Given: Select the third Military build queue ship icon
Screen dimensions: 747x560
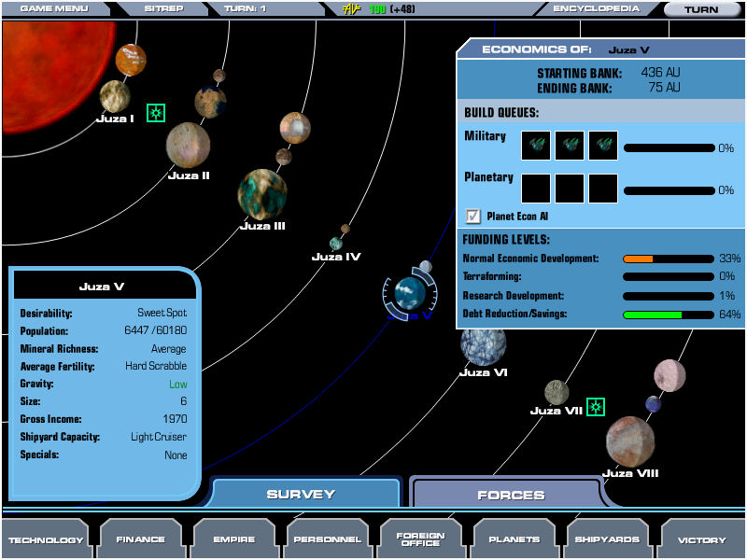Looking at the screenshot, I should click(603, 146).
